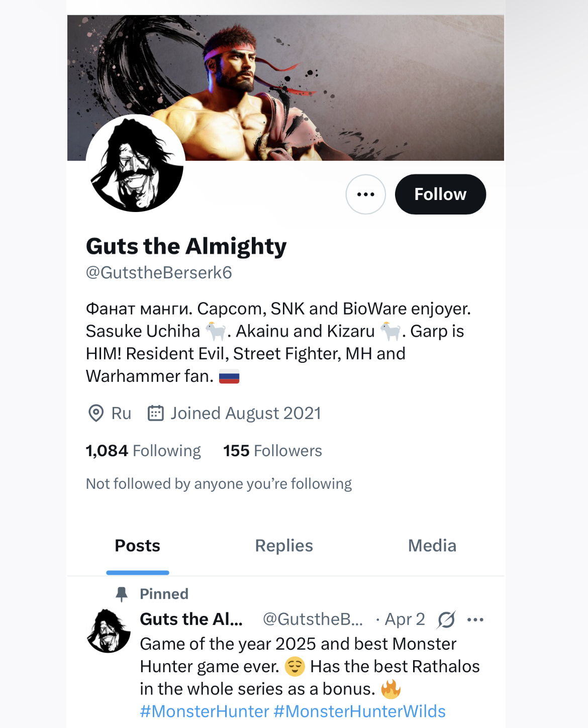Click the Guts the Al... author name on post
The height and width of the screenshot is (728, 588).
191,619
